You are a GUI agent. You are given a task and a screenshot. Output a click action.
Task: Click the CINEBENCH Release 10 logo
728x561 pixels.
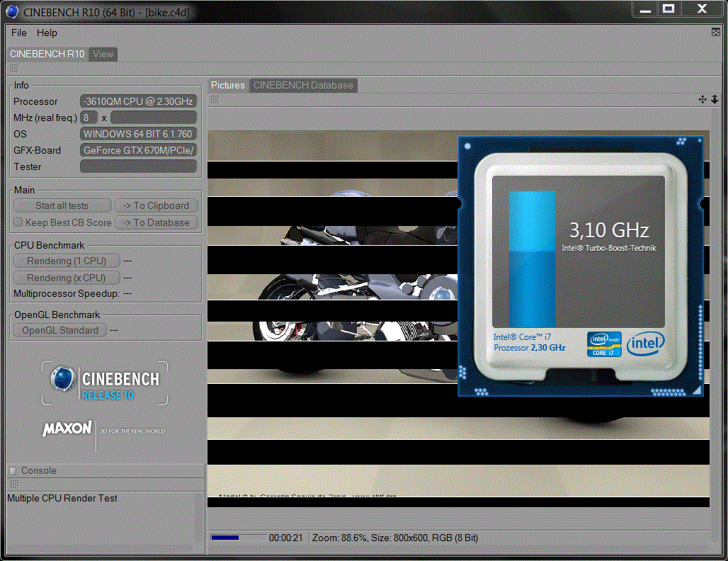(x=105, y=383)
